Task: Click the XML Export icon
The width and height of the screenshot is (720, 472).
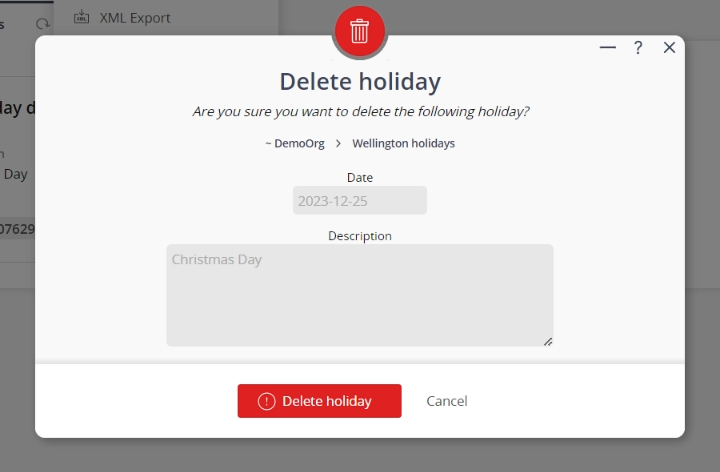Action: (81, 17)
